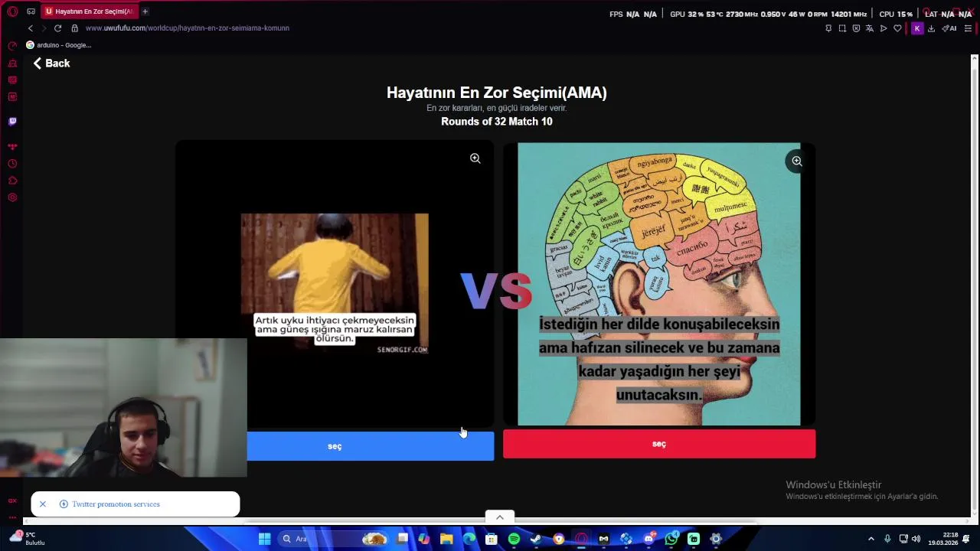Open sidebar settings gear icon
Viewport: 980px width, 551px height.
[12, 197]
